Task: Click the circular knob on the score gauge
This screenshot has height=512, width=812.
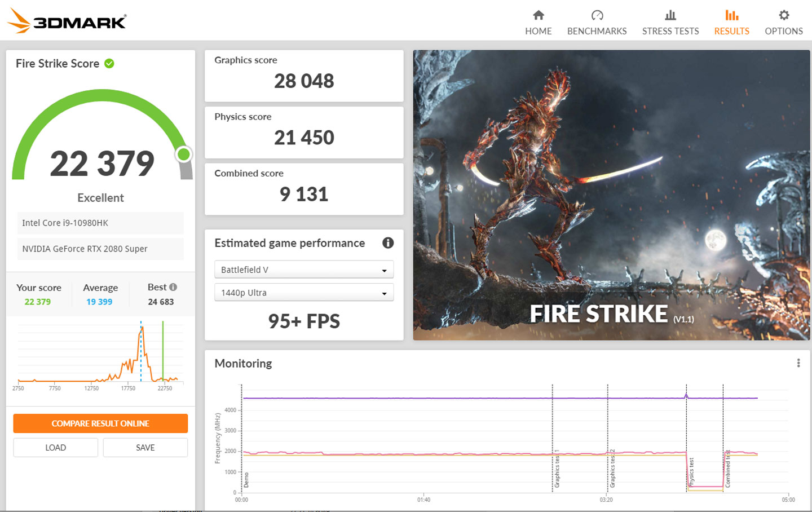Action: point(185,154)
